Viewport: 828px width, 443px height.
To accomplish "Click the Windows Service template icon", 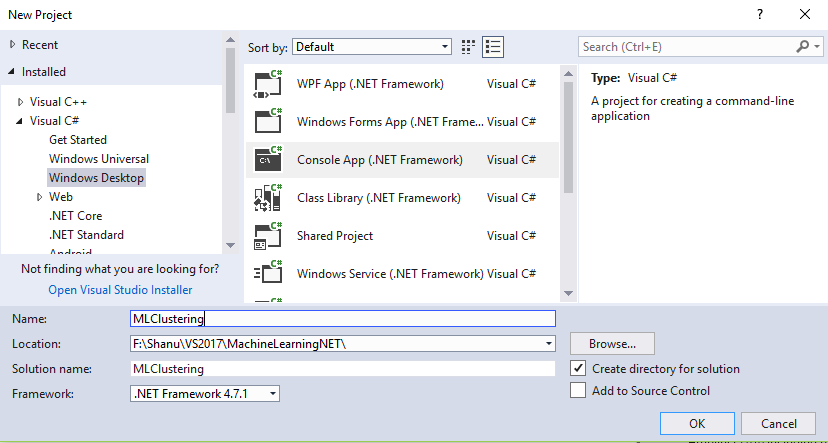I will 268,274.
